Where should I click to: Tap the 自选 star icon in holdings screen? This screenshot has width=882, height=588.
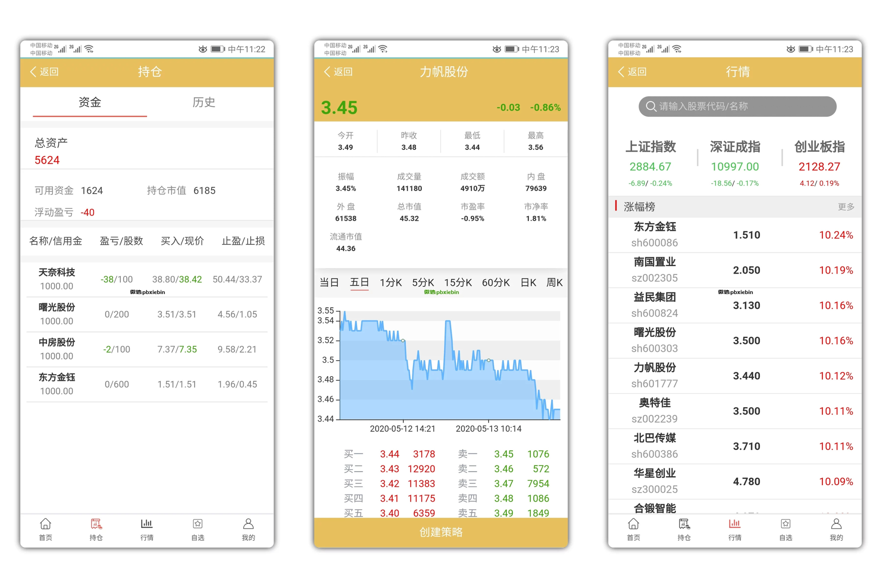pyautogui.click(x=198, y=524)
